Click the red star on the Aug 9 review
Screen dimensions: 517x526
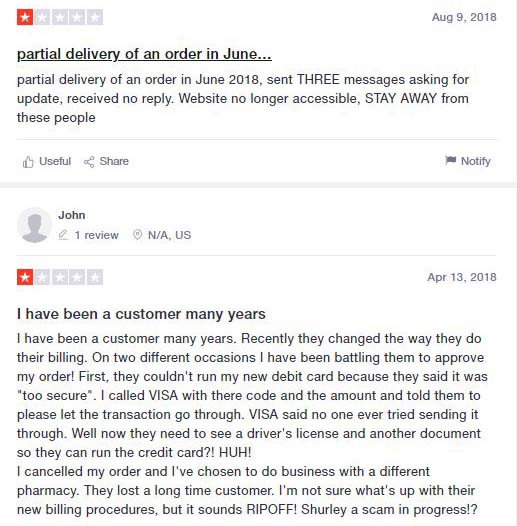point(25,17)
